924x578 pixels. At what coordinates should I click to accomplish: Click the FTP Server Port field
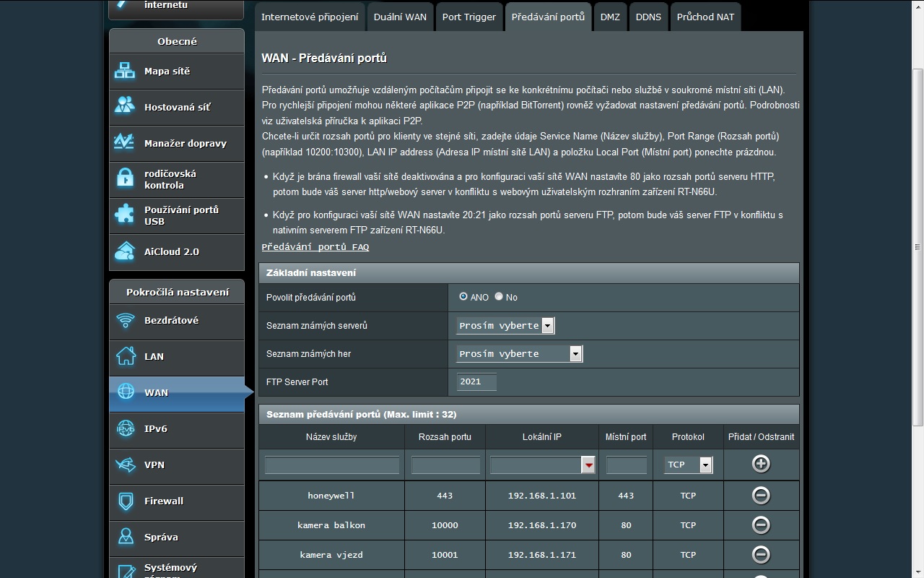[476, 381]
